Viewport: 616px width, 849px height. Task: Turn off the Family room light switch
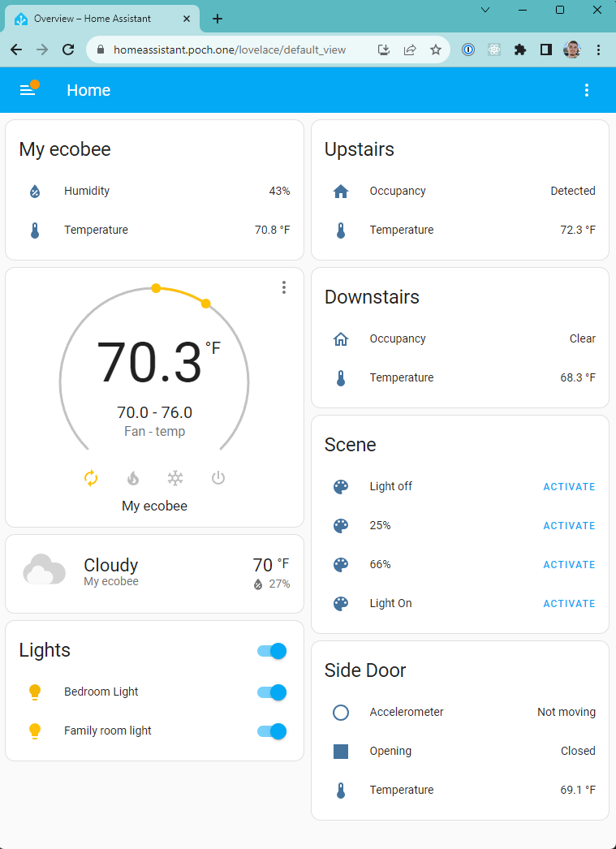pyautogui.click(x=272, y=731)
